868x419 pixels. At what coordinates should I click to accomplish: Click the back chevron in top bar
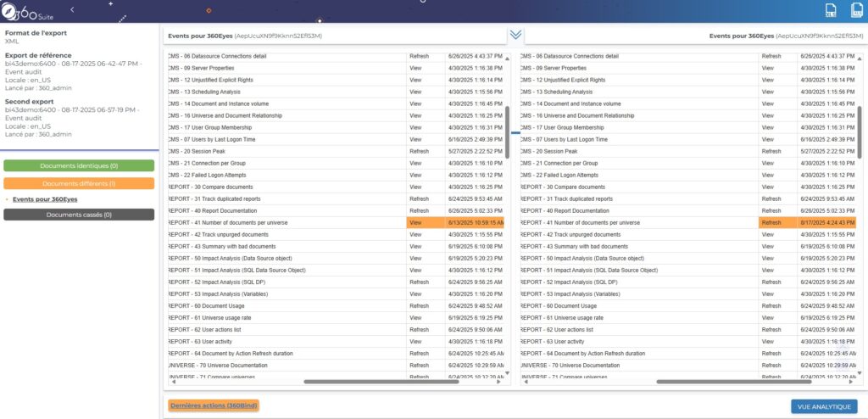[x=72, y=8]
